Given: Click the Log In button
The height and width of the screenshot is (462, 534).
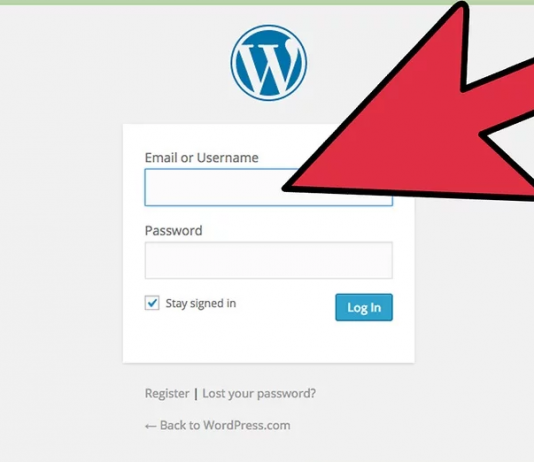Looking at the screenshot, I should 364,307.
